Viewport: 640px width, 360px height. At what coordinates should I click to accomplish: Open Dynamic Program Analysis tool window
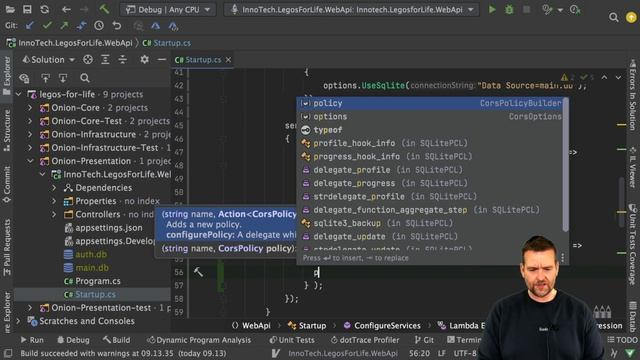tap(199, 340)
